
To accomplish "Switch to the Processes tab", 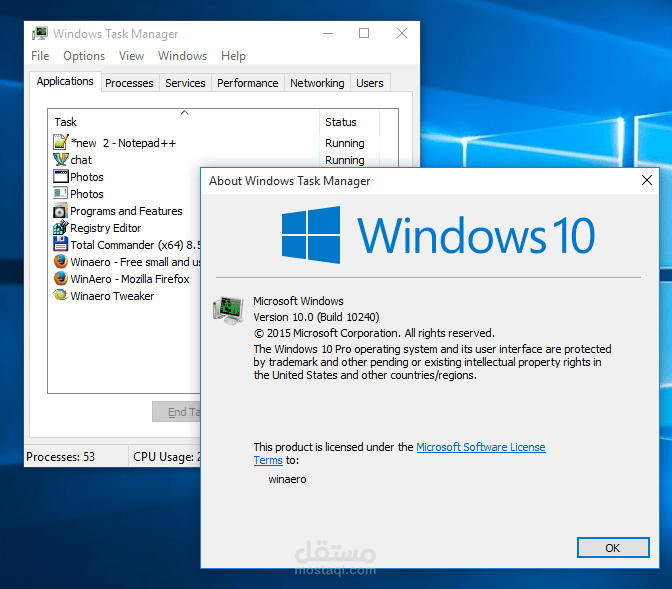I will point(129,83).
